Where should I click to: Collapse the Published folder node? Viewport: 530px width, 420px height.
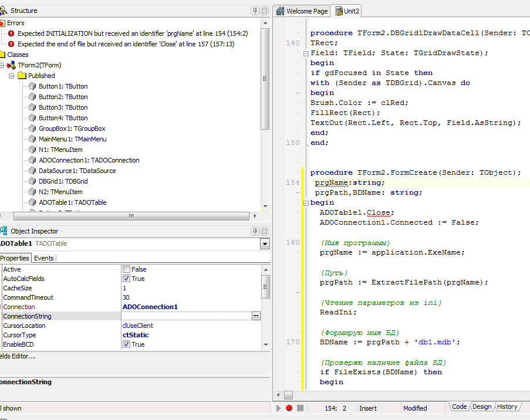pyautogui.click(x=11, y=76)
